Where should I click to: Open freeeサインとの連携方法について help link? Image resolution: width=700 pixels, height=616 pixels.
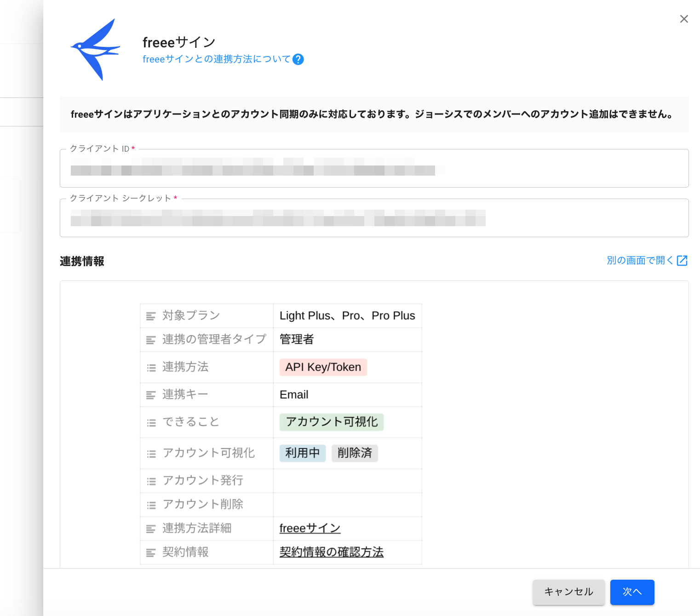point(216,59)
